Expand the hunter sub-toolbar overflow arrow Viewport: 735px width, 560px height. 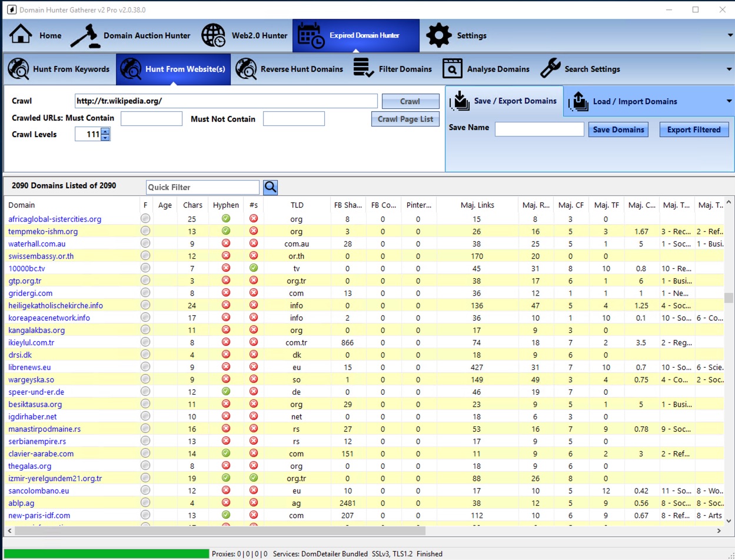(x=730, y=69)
